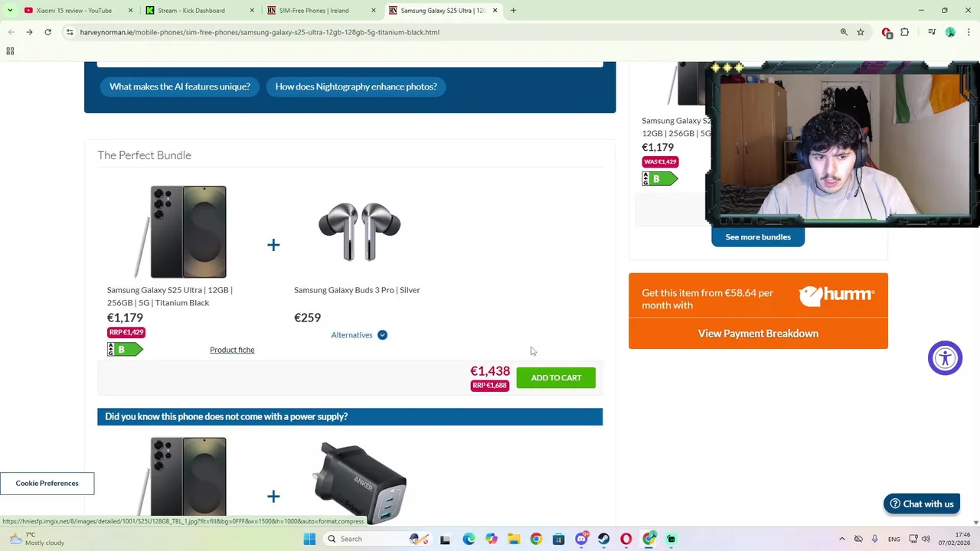Open the clock and date 17:46 panel
The image size is (980, 551).
[955, 539]
